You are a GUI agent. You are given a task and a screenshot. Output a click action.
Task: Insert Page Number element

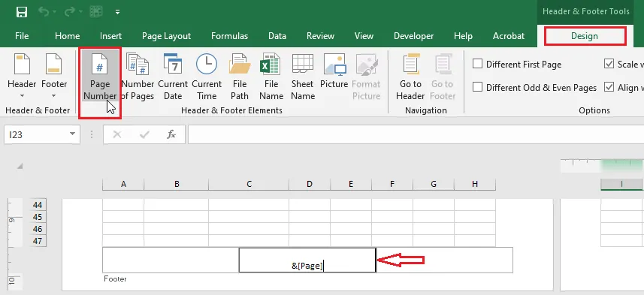100,77
